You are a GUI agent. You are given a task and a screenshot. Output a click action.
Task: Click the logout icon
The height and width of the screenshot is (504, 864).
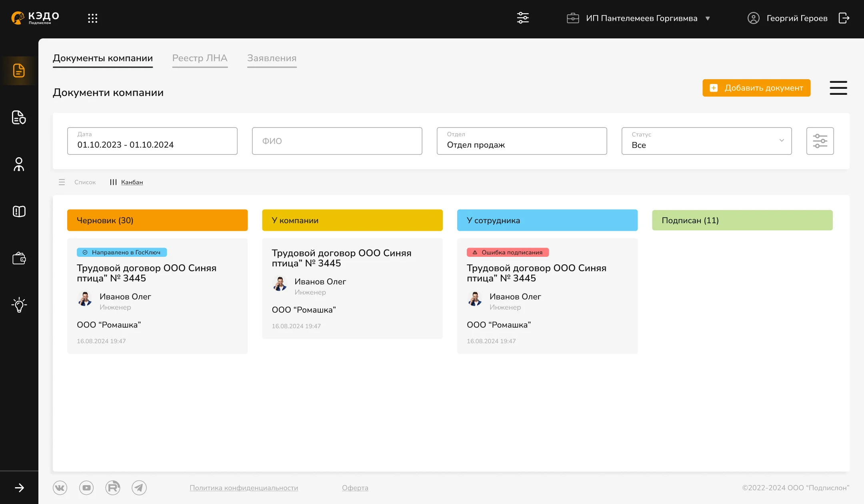pos(844,18)
